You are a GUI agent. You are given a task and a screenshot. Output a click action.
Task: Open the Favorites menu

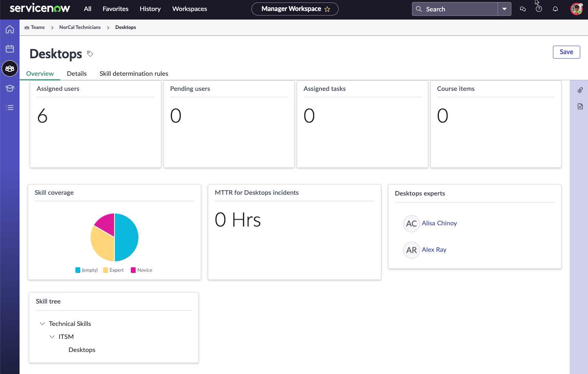coord(116,9)
